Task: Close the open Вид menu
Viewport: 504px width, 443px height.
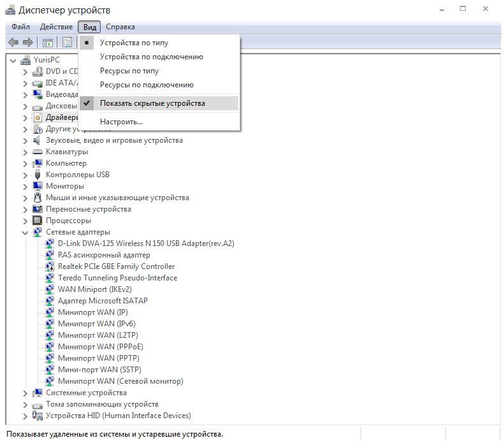Action: (89, 27)
